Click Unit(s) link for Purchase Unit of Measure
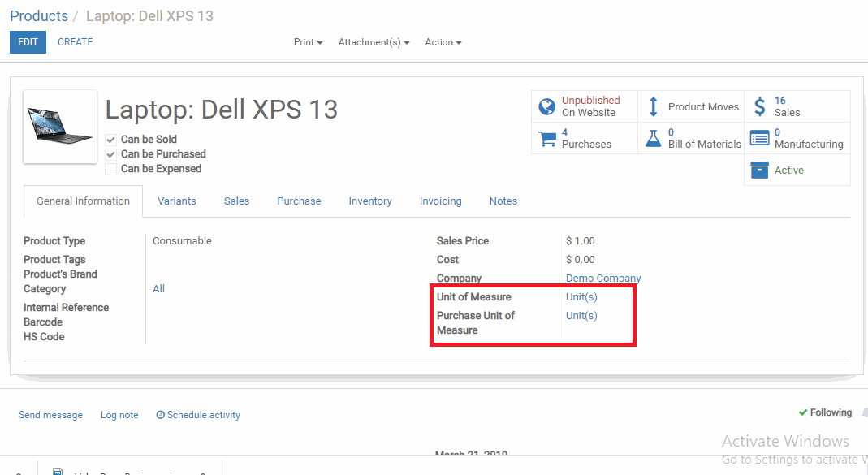 pos(581,316)
